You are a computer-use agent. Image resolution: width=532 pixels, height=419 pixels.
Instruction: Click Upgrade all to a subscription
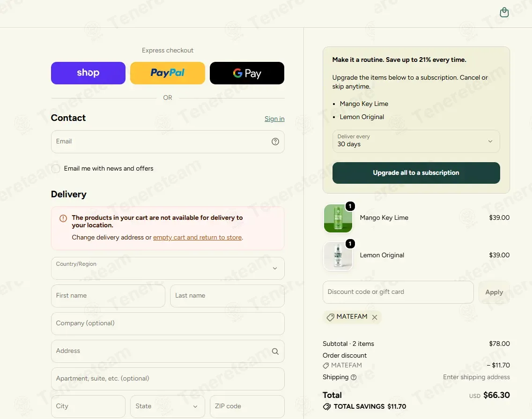coord(416,173)
